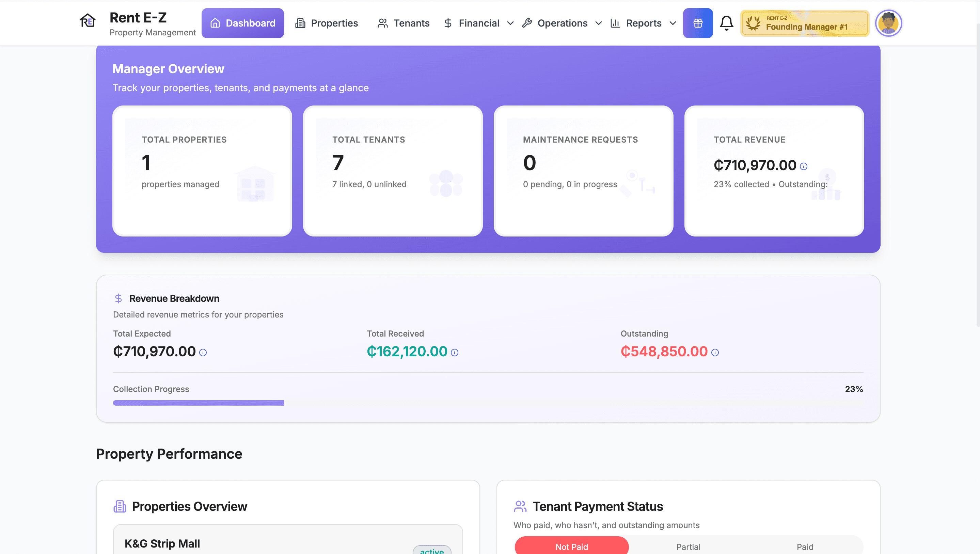This screenshot has height=554, width=980.
Task: Click the '7 linked, 0 unlinked' text
Action: click(369, 184)
